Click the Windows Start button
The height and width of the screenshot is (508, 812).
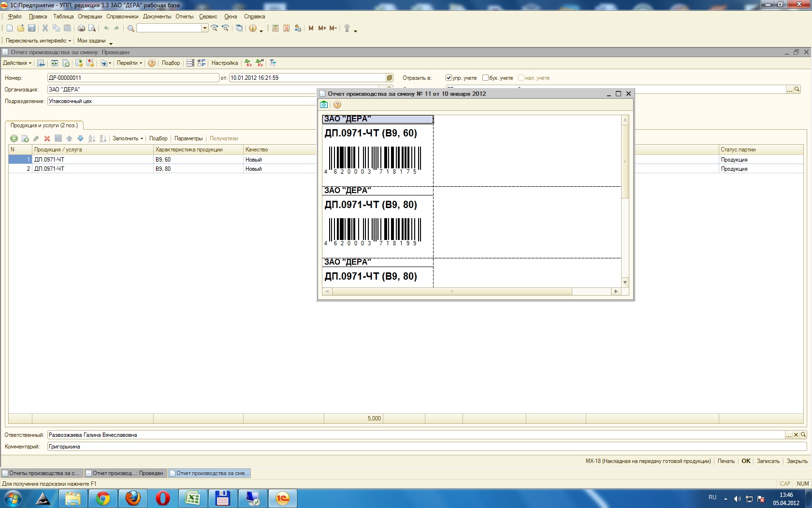pyautogui.click(x=13, y=498)
